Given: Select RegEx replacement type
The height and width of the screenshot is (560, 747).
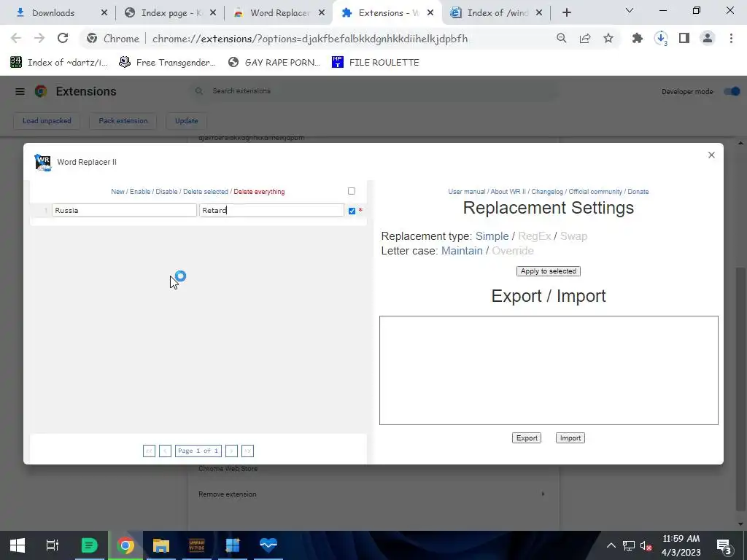Looking at the screenshot, I should point(535,236).
